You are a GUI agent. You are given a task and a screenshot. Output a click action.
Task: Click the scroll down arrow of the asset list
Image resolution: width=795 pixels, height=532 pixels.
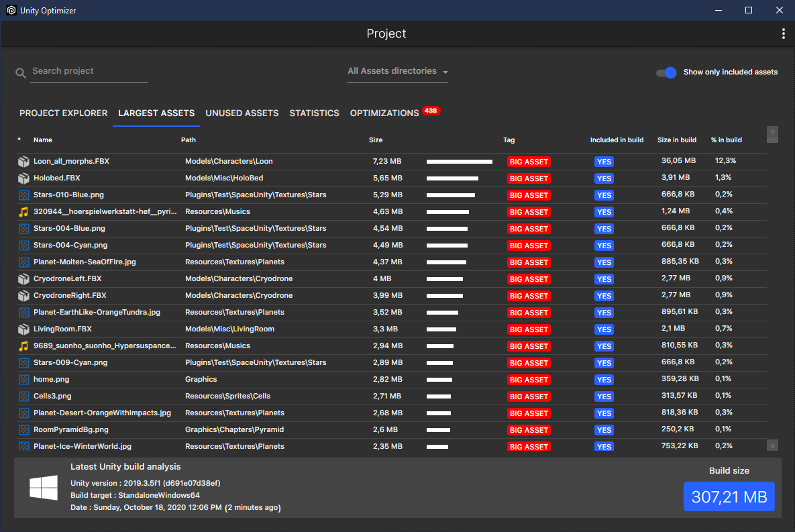click(772, 445)
